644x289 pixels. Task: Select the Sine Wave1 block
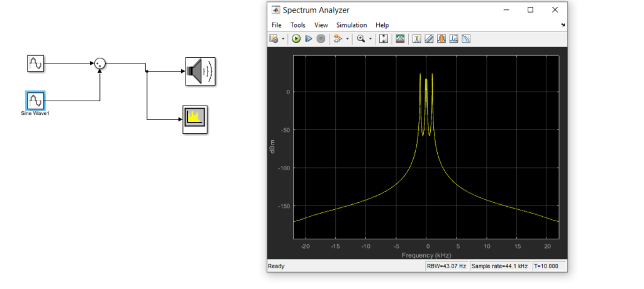pos(35,100)
